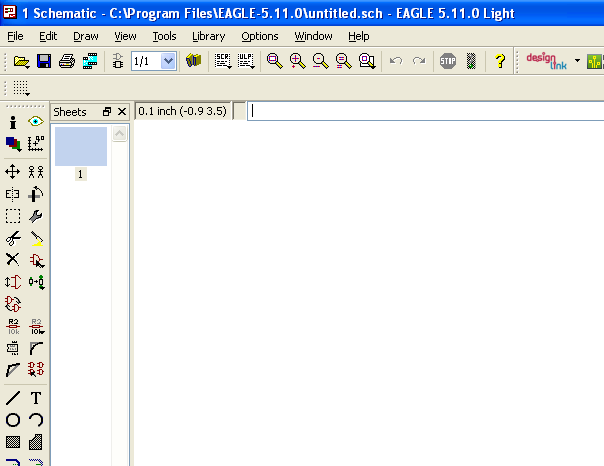Image resolution: width=604 pixels, height=466 pixels.
Task: Run a user program with the ULP icon
Action: click(246, 61)
